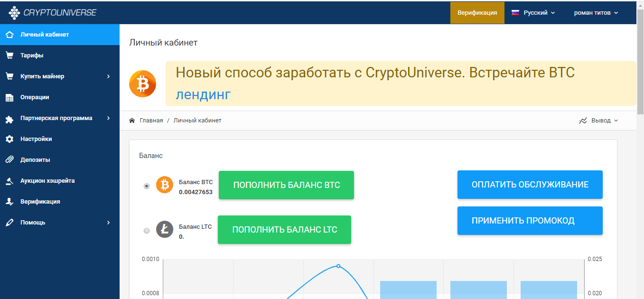Expand the Вывод dropdown
This screenshot has height=299, width=644.
599,121
